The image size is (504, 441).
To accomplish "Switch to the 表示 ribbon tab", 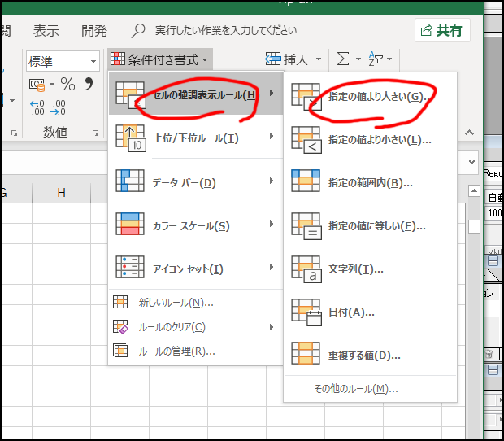I will click(x=46, y=31).
